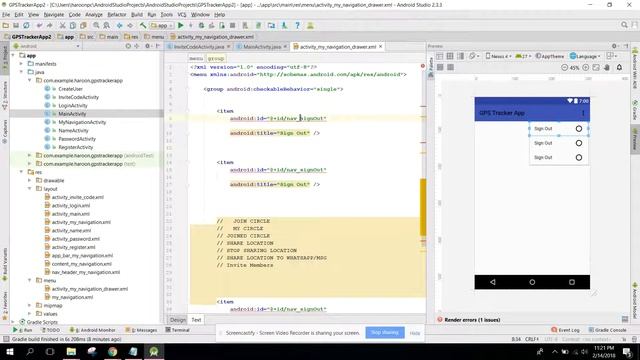Select the third Sign Out radio button
The height and width of the screenshot is (360, 640).
[x=579, y=158]
